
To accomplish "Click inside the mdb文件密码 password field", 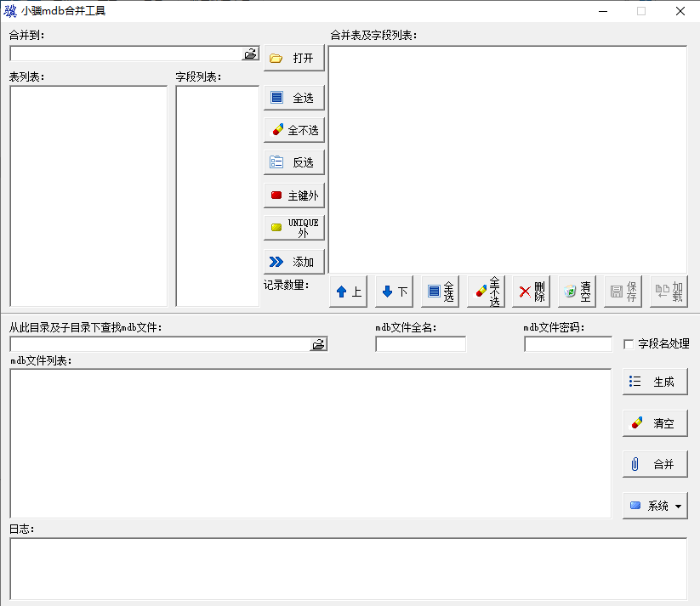I will (x=566, y=343).
